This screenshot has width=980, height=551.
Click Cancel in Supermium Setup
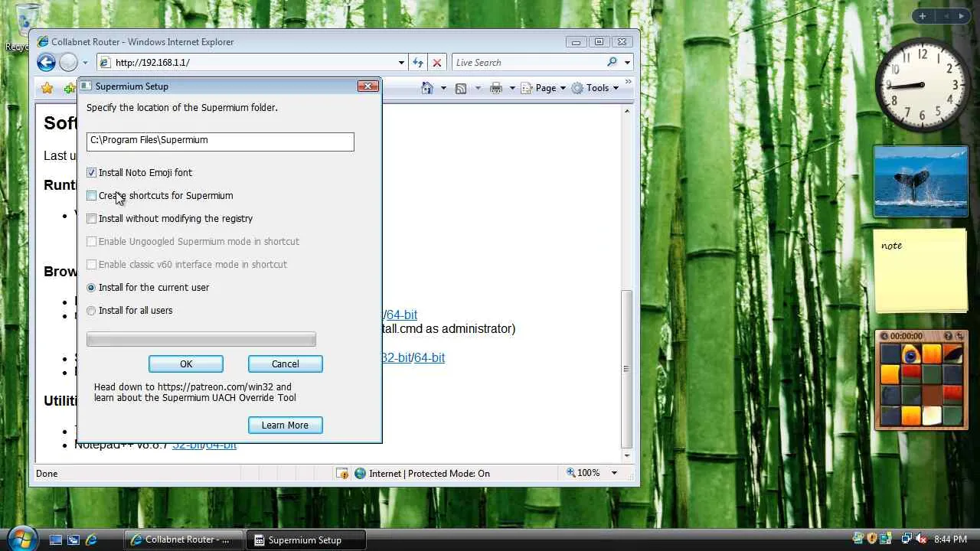click(x=286, y=364)
